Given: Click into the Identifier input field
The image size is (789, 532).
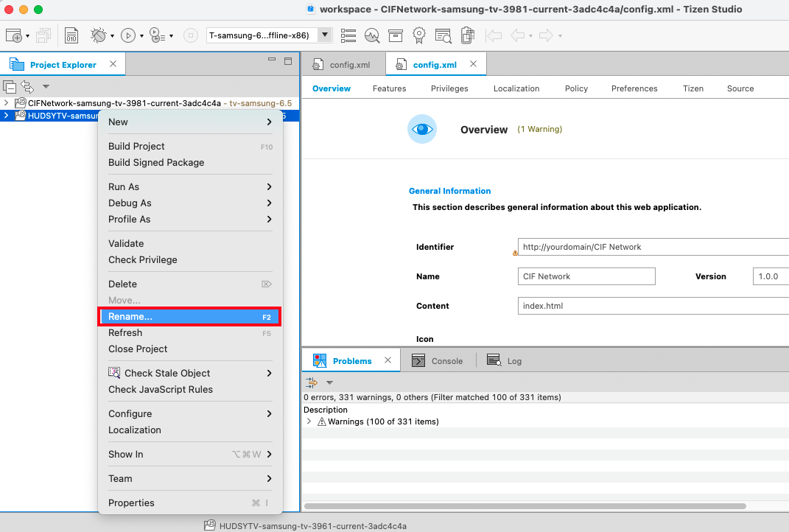Looking at the screenshot, I should 653,247.
